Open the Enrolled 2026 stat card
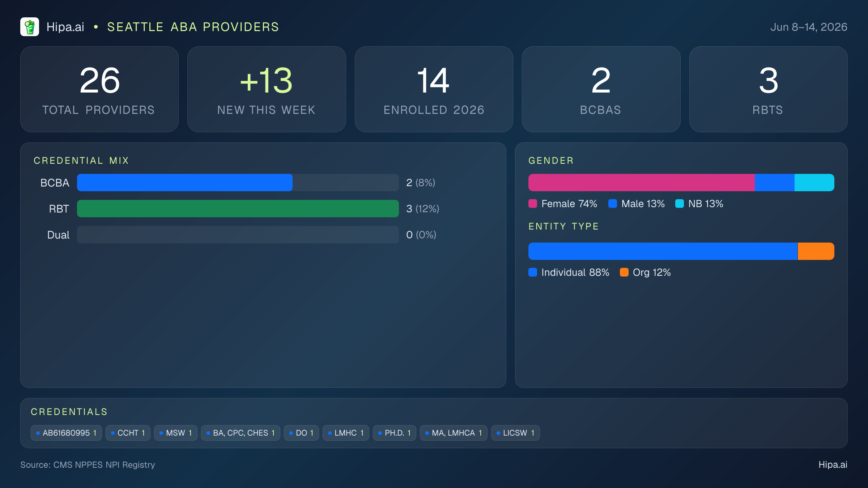 [434, 89]
